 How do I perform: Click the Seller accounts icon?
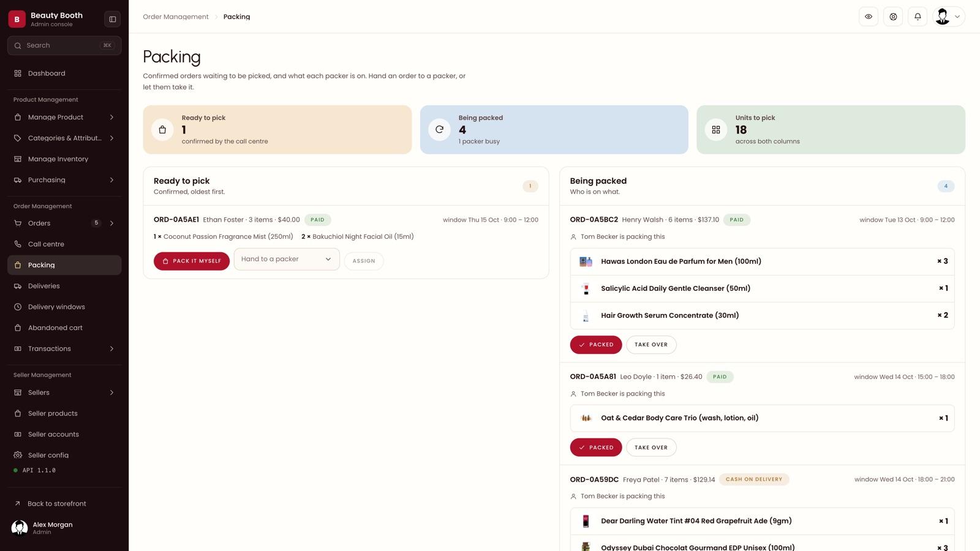18,434
